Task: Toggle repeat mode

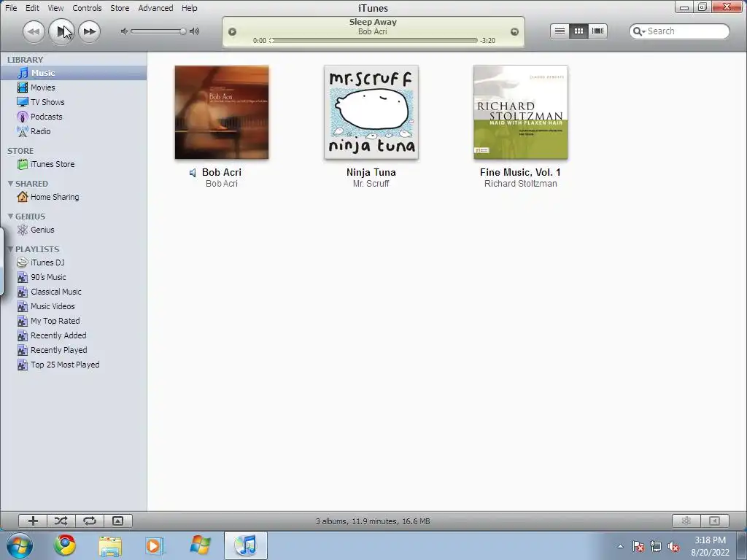Action: tap(90, 521)
